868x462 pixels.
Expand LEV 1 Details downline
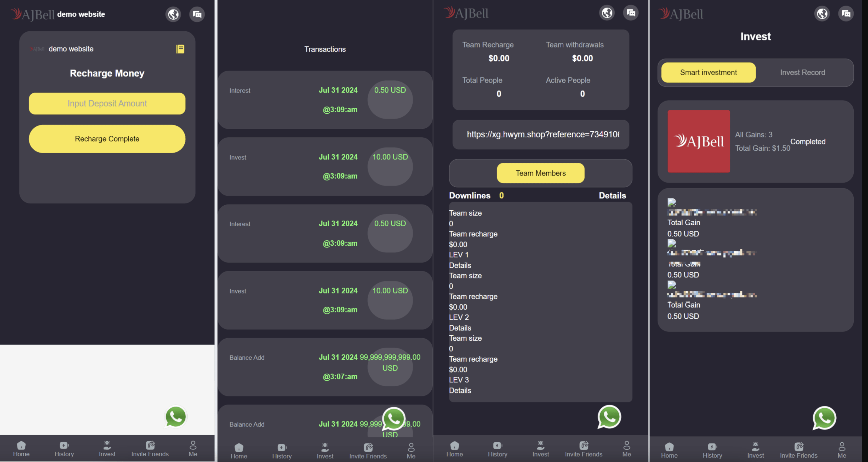pos(460,265)
